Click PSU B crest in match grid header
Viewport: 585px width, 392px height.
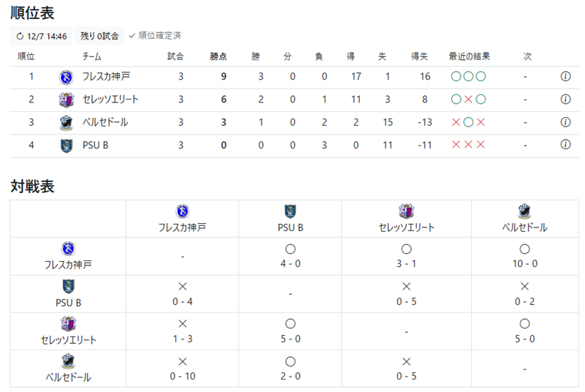click(x=290, y=211)
